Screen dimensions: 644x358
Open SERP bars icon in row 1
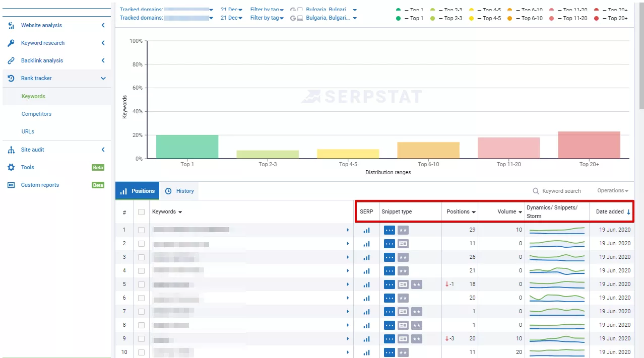point(366,230)
